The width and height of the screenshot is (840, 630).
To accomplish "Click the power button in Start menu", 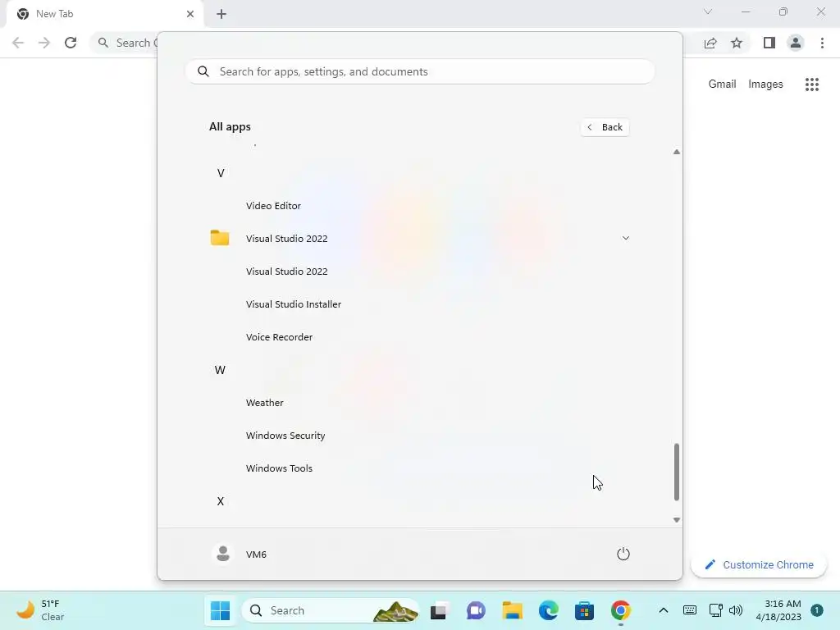I will click(623, 554).
